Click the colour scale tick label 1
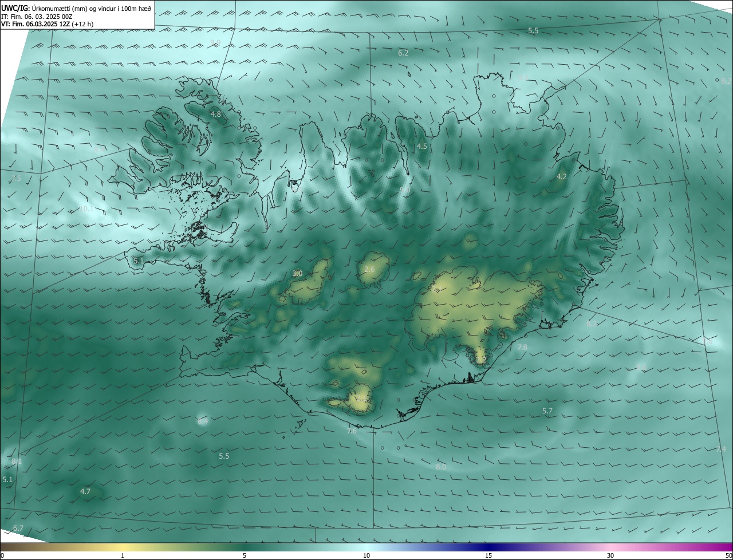This screenshot has width=733, height=560. (123, 555)
